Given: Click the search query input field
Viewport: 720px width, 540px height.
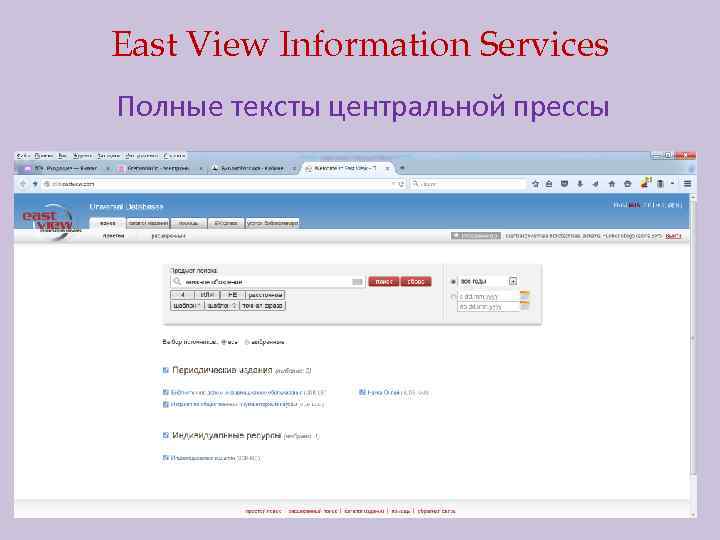Looking at the screenshot, I should (266, 281).
